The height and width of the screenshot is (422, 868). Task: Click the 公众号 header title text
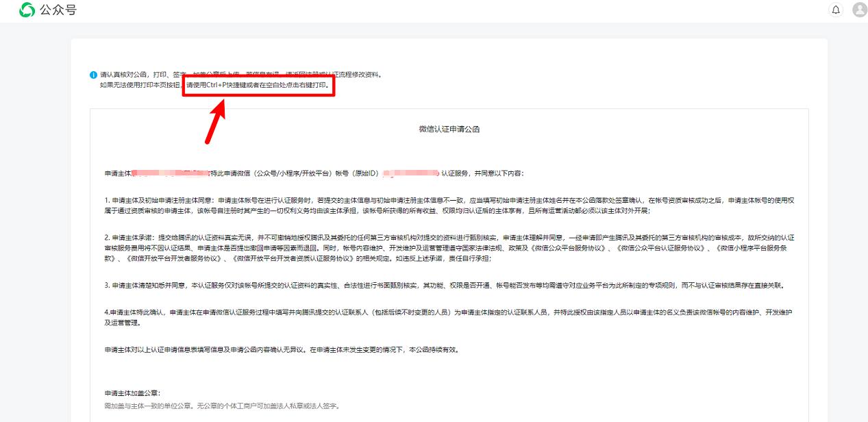coord(58,10)
